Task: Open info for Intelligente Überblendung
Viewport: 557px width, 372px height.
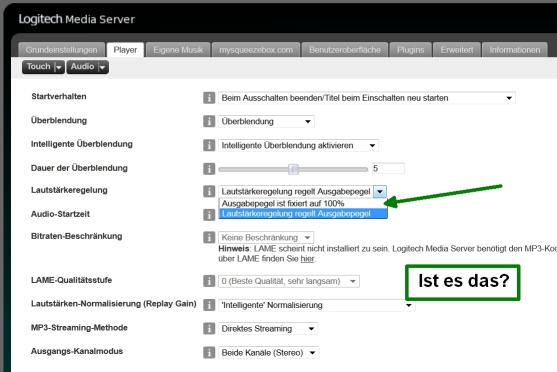Action: 209,145
